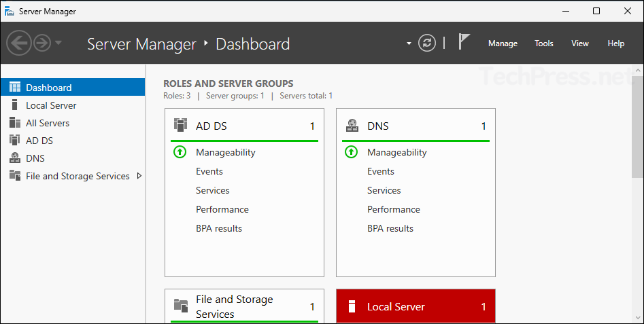The height and width of the screenshot is (324, 644).
Task: Open Performance in the AD DS tile
Action: tap(222, 209)
